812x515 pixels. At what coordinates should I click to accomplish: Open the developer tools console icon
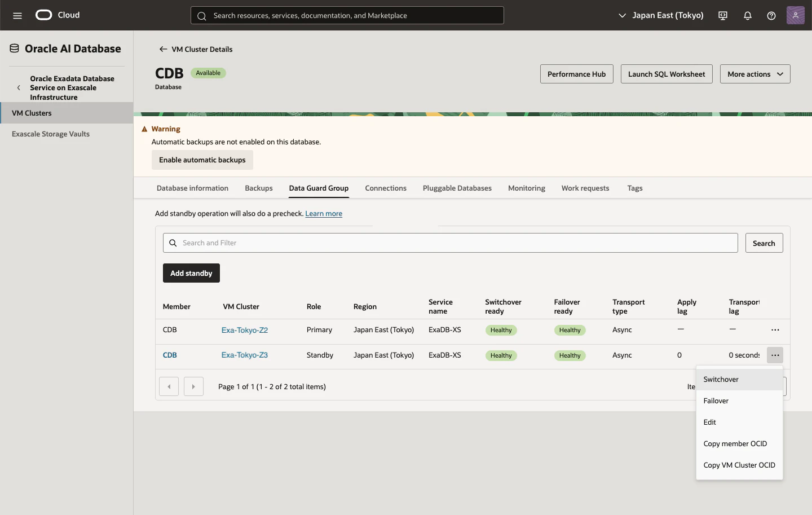[723, 15]
